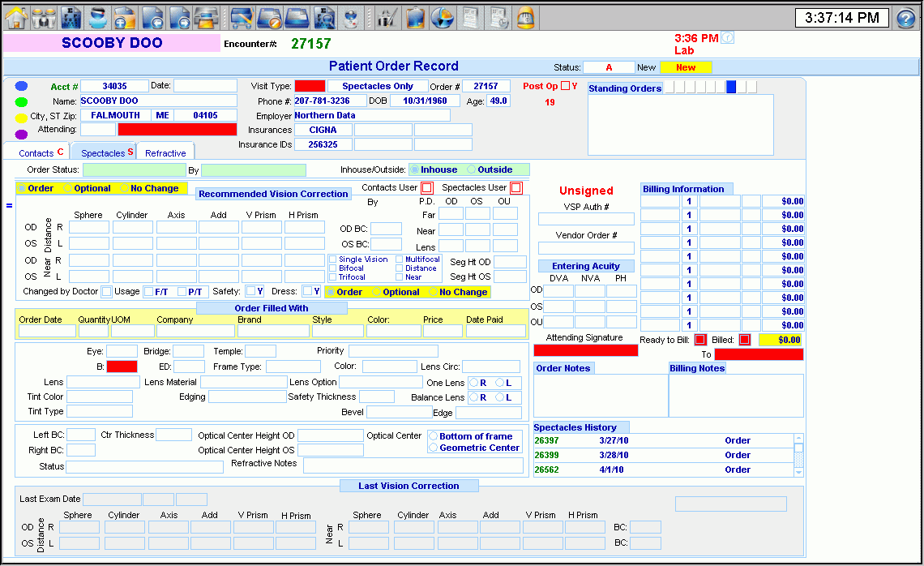Image resolution: width=924 pixels, height=566 pixels.
Task: Toggle the Ready to Bill checkbox
Action: 700,340
